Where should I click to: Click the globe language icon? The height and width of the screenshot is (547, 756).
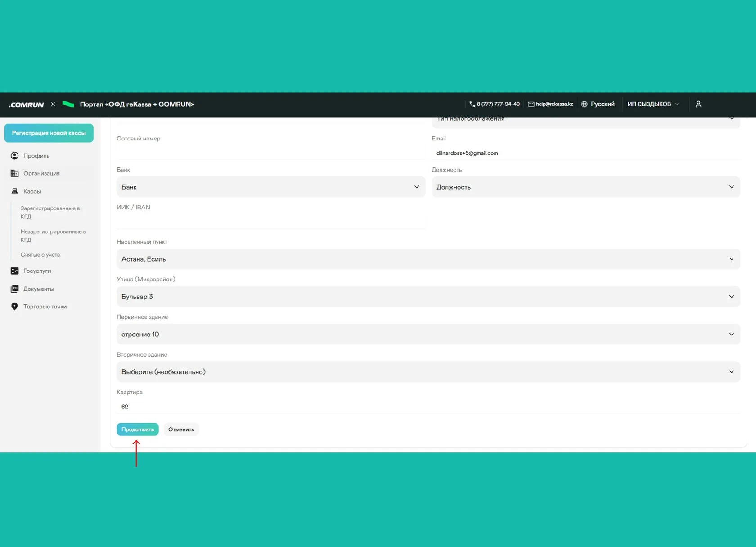click(584, 104)
